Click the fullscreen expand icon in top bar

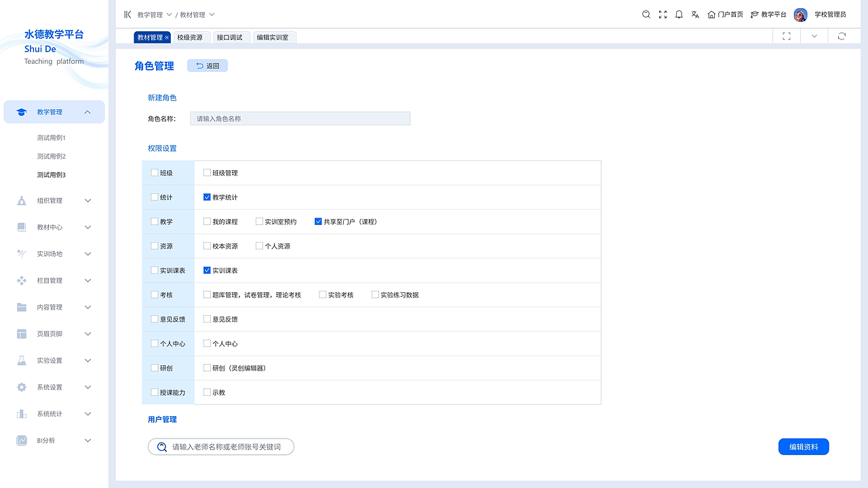[663, 14]
